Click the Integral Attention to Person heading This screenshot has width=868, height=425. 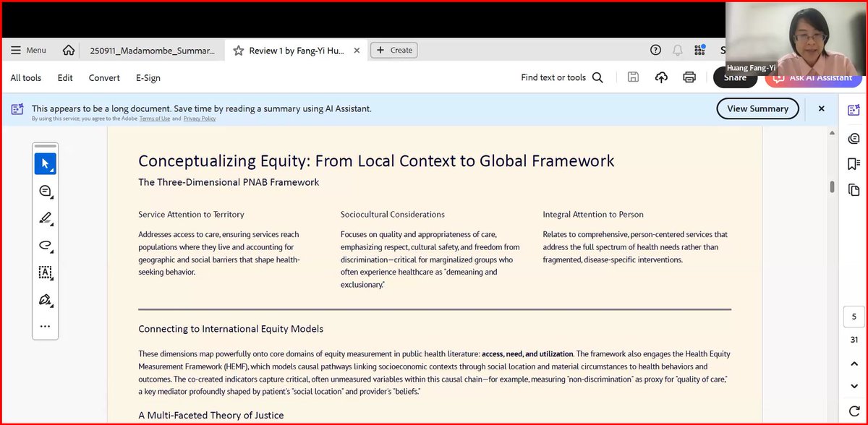593,215
